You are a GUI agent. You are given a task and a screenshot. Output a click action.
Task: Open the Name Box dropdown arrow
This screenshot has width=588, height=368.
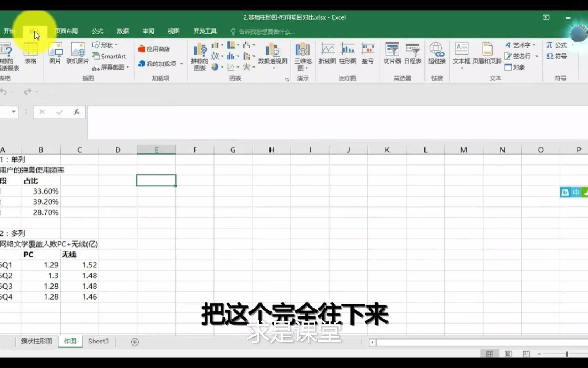[14, 112]
